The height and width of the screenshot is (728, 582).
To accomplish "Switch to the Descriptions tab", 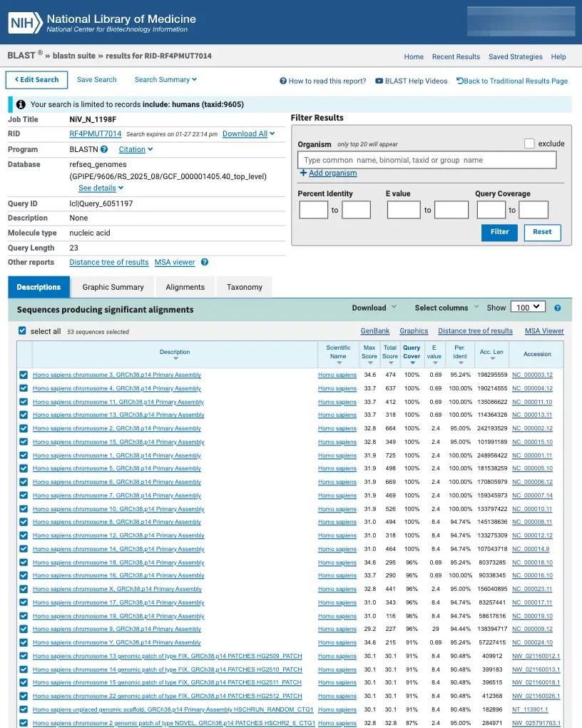I will [x=39, y=287].
